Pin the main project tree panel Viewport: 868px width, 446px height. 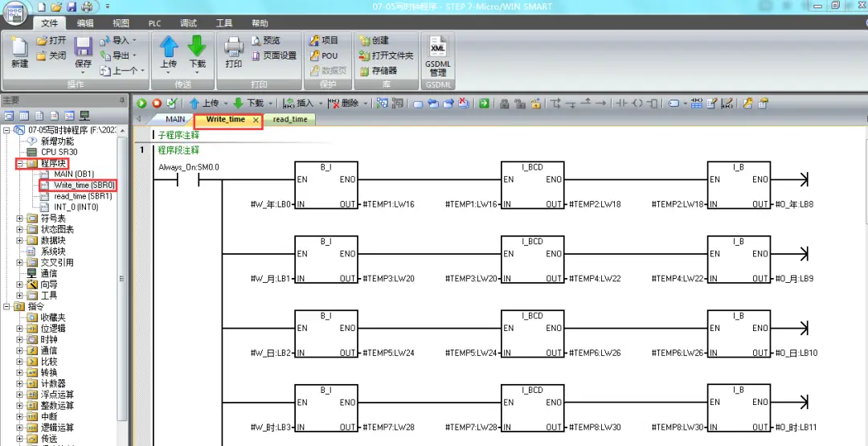pyautogui.click(x=122, y=100)
